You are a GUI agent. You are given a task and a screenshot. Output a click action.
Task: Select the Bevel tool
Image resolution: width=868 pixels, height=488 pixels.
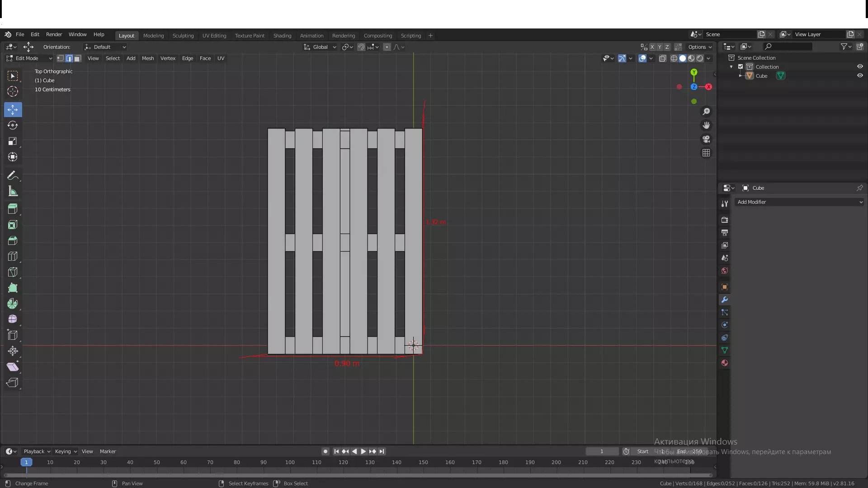pyautogui.click(x=13, y=240)
